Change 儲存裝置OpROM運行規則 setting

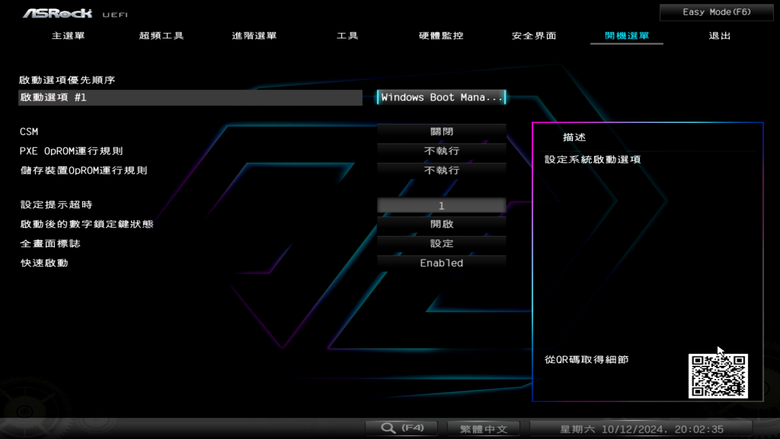point(441,171)
